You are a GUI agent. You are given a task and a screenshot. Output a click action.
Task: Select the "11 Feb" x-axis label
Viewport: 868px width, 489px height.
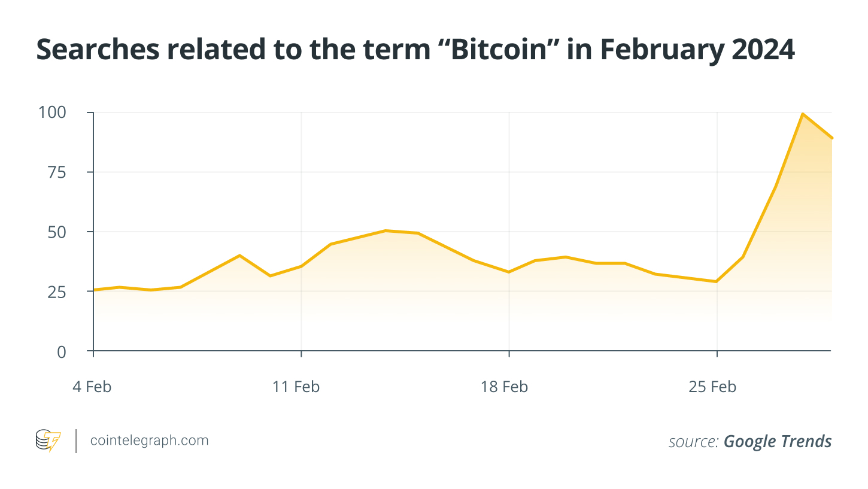pos(296,387)
